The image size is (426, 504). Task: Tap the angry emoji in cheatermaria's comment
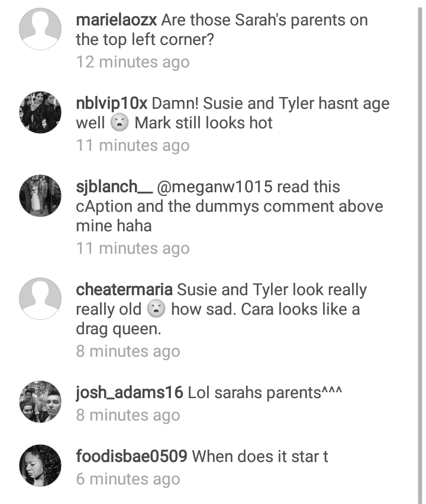pos(156,309)
